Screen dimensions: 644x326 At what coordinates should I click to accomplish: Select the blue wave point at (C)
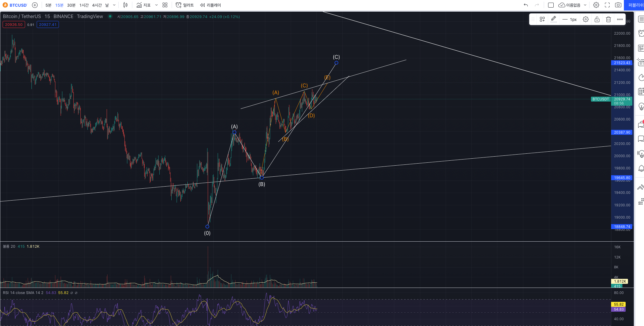[x=336, y=63]
